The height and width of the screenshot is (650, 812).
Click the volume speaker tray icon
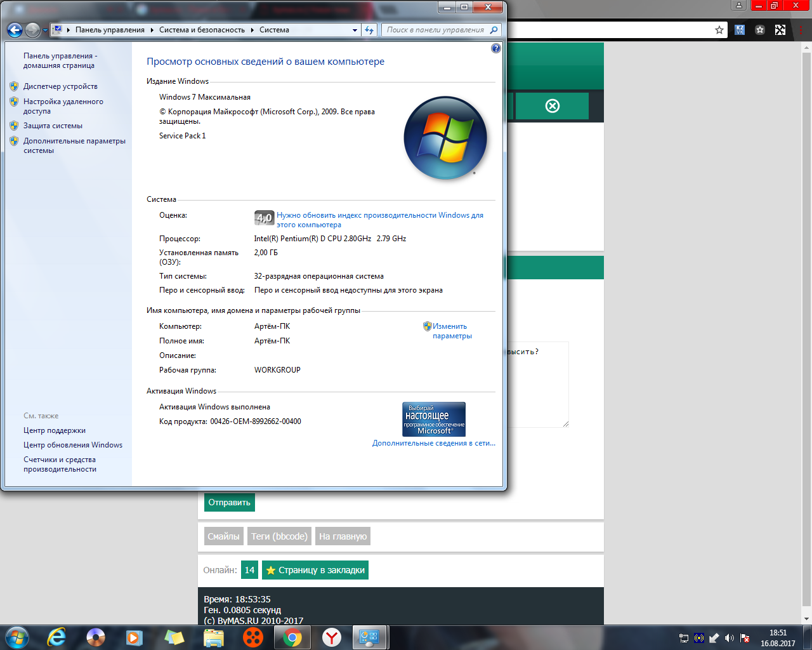pyautogui.click(x=730, y=638)
